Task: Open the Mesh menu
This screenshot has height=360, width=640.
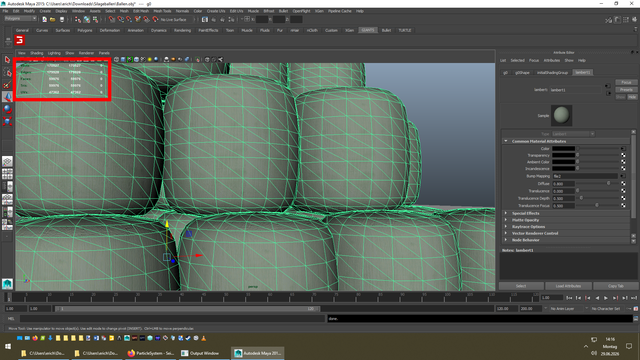Action: coord(124,11)
